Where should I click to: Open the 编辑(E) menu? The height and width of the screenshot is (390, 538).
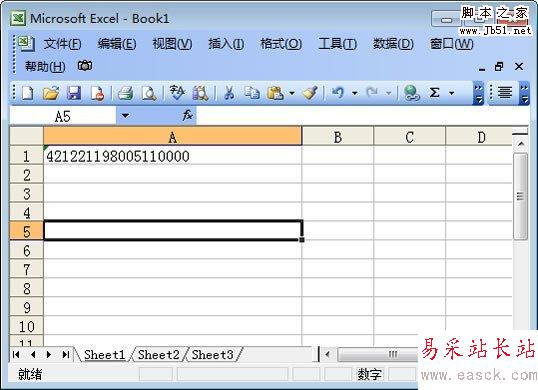pos(117,44)
